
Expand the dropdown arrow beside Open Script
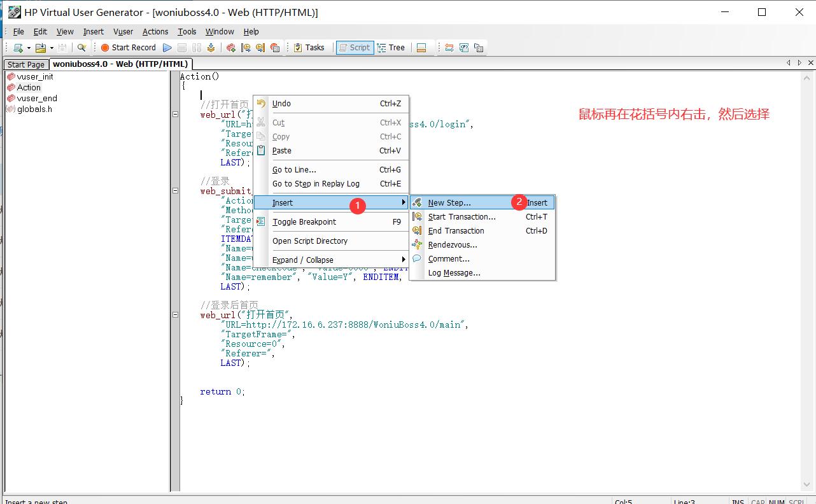51,48
